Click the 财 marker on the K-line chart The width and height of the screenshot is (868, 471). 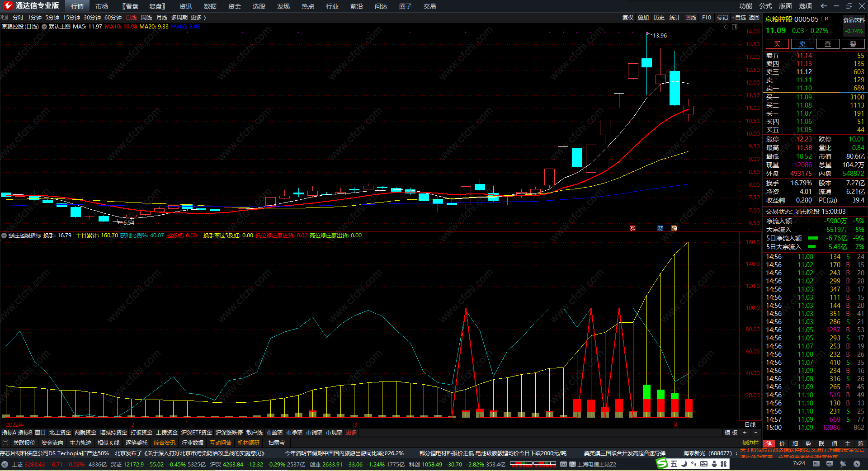pyautogui.click(x=660, y=228)
